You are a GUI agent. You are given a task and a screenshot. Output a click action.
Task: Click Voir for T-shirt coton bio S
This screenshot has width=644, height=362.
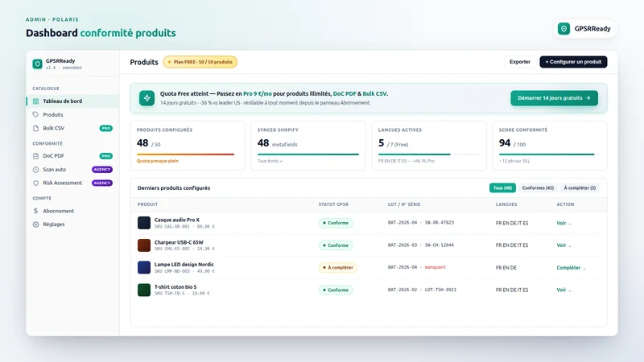click(563, 290)
